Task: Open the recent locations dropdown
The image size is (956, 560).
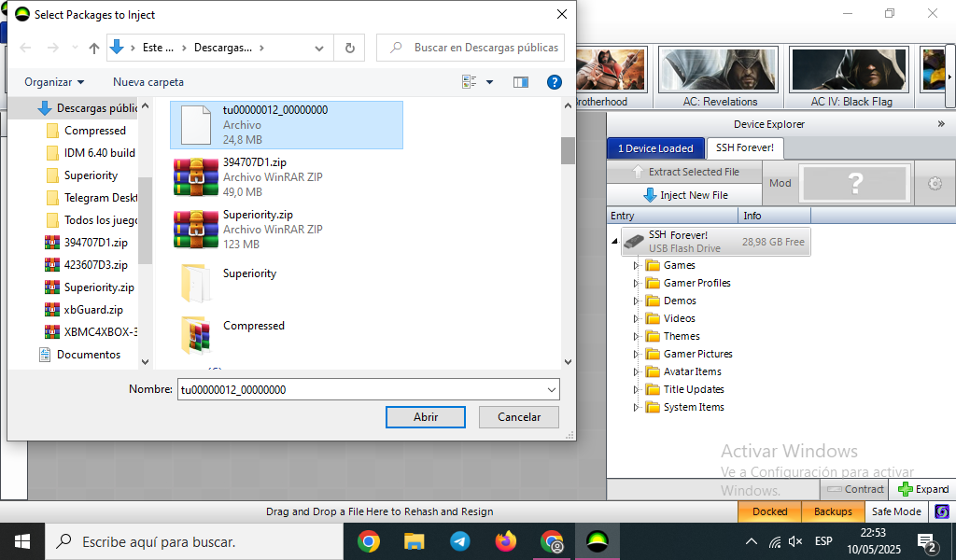Action: 75,48
